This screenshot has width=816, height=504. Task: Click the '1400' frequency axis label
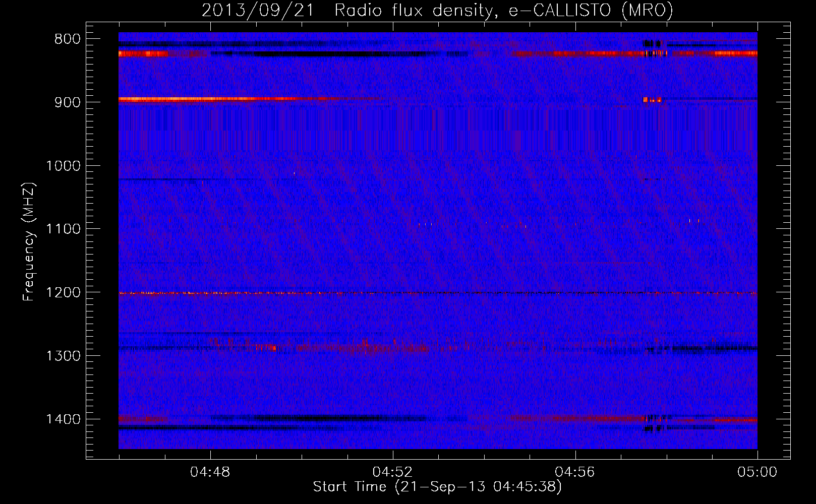click(63, 420)
